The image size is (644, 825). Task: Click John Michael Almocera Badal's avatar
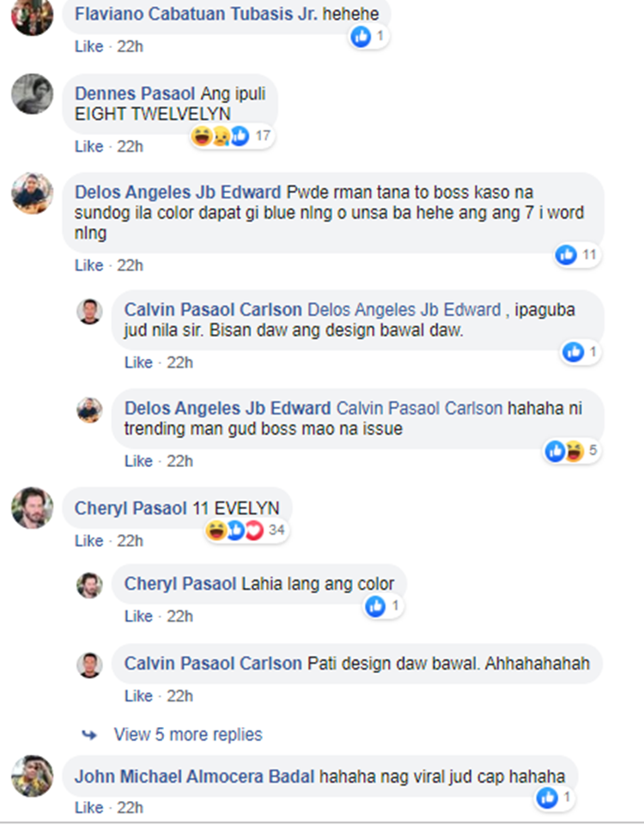(x=33, y=777)
